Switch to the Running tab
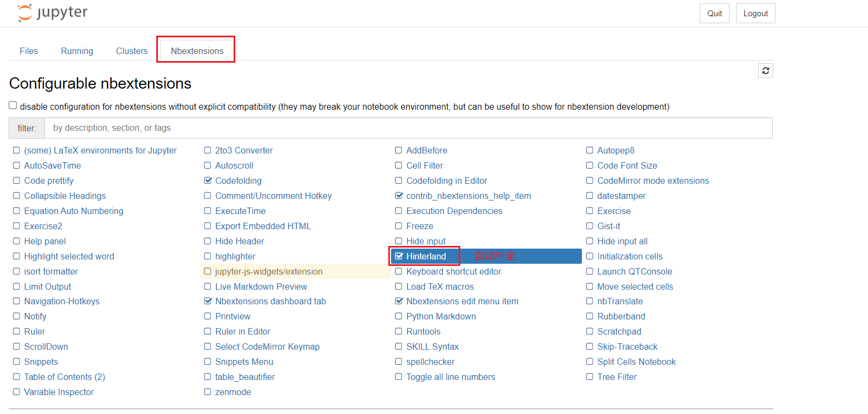Viewport: 868px width, 414px height. tap(77, 51)
